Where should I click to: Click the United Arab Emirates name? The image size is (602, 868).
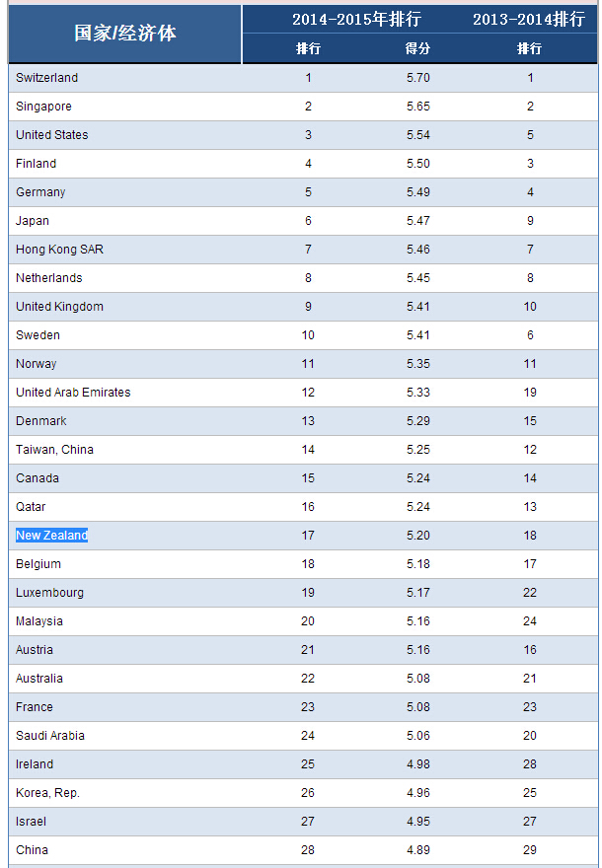tap(73, 393)
